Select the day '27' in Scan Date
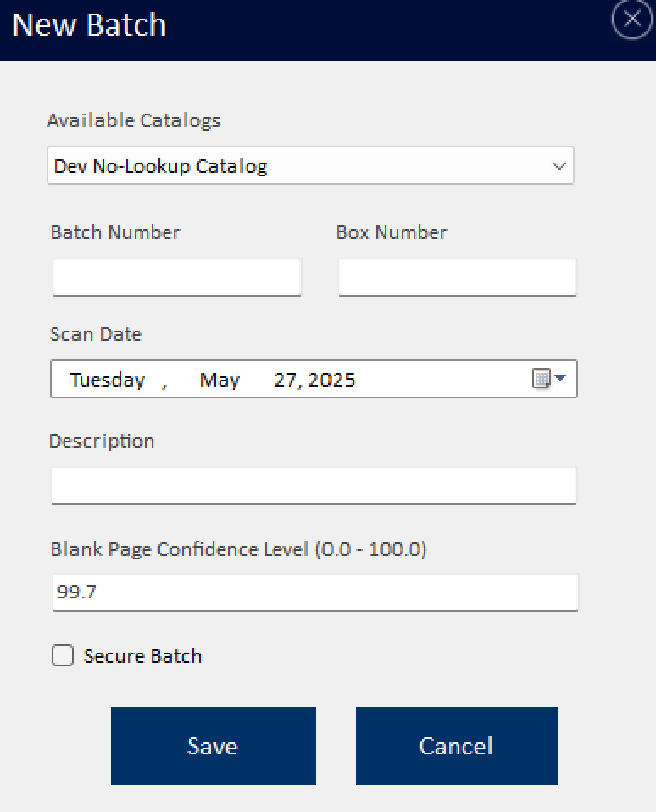Viewport: 656px width, 812px height. coord(285,380)
